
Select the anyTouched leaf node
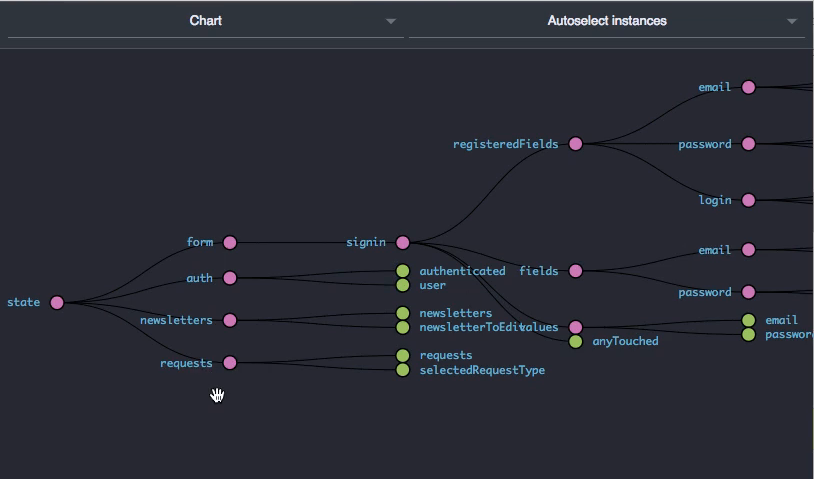pyautogui.click(x=575, y=341)
